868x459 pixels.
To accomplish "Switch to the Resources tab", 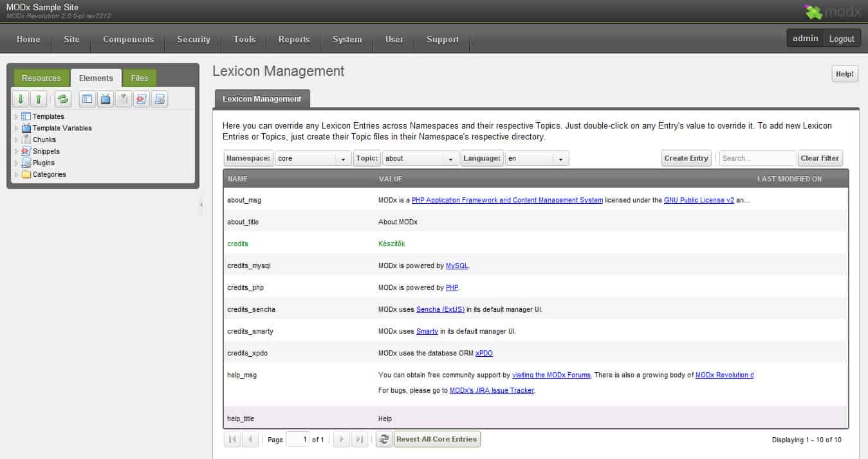I will click(x=41, y=78).
